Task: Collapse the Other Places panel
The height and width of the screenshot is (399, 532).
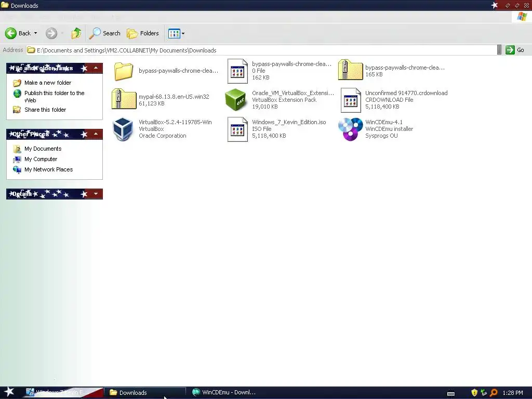Action: [x=96, y=135]
